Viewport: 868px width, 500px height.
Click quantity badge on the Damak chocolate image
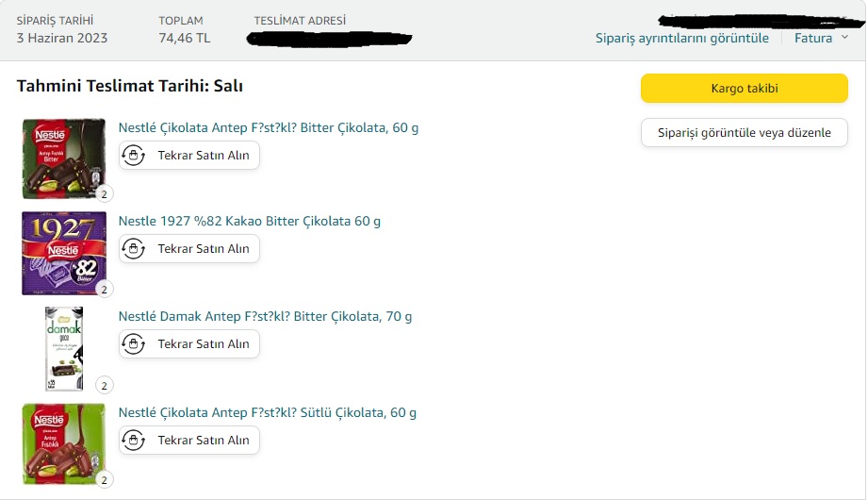104,385
